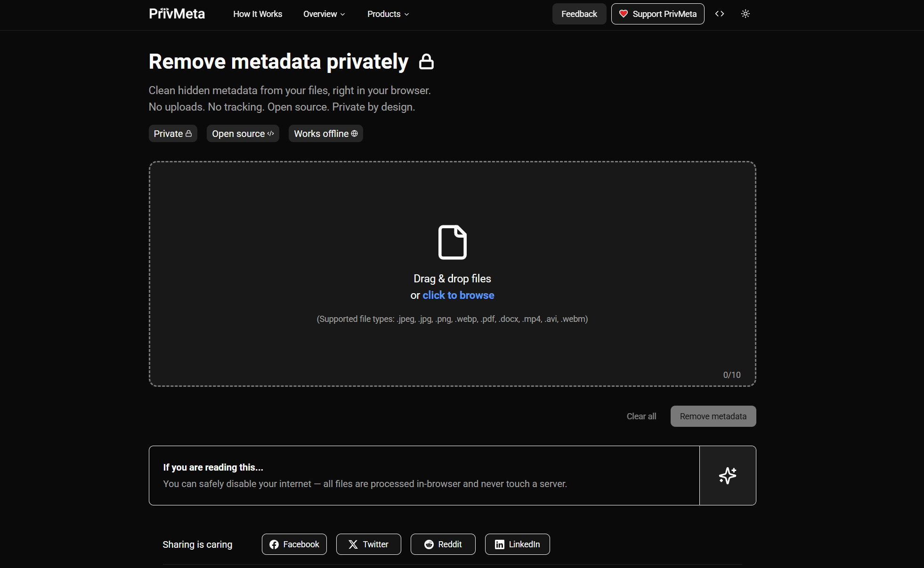Click the heart icon on Support PrivMeta
The image size is (924, 568).
(x=624, y=14)
